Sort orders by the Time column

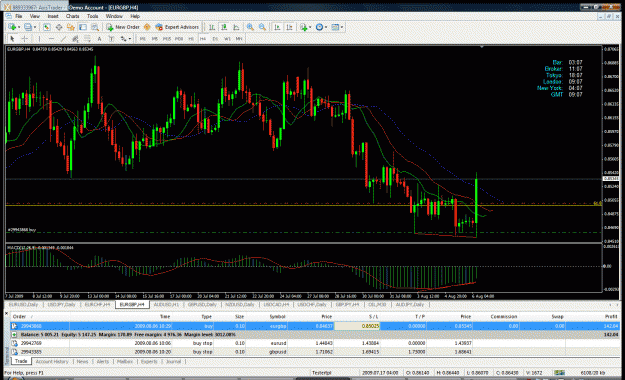[x=165, y=317]
